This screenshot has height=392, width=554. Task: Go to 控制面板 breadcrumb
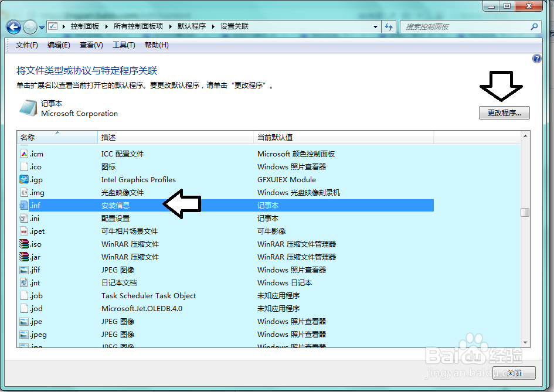tap(85, 26)
